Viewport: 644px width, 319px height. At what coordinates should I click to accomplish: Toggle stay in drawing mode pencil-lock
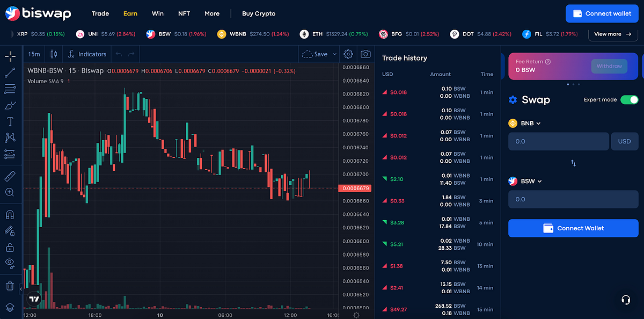(10, 230)
